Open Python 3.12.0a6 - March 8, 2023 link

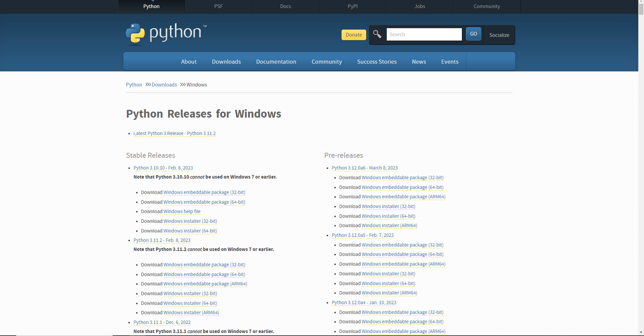365,168
